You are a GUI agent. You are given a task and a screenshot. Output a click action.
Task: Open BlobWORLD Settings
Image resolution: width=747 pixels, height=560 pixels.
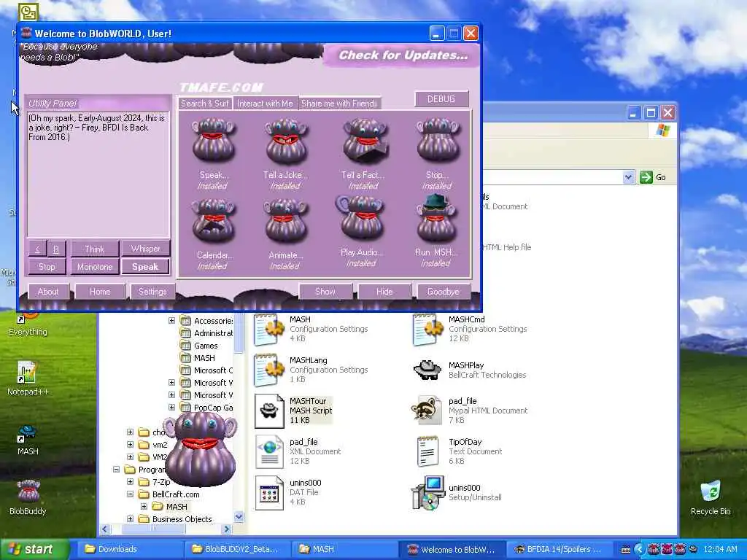tap(152, 292)
